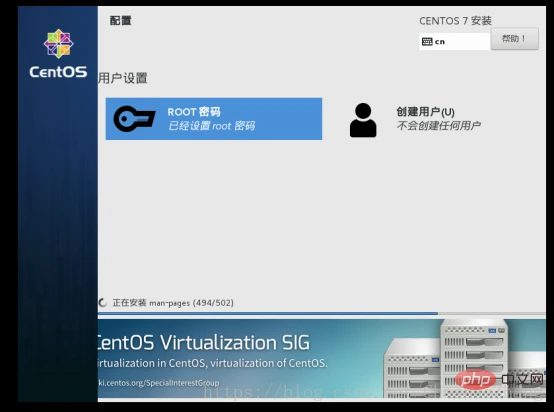The height and width of the screenshot is (412, 554).
Task: Click the CentOS wordmark under the logo
Action: (x=58, y=72)
